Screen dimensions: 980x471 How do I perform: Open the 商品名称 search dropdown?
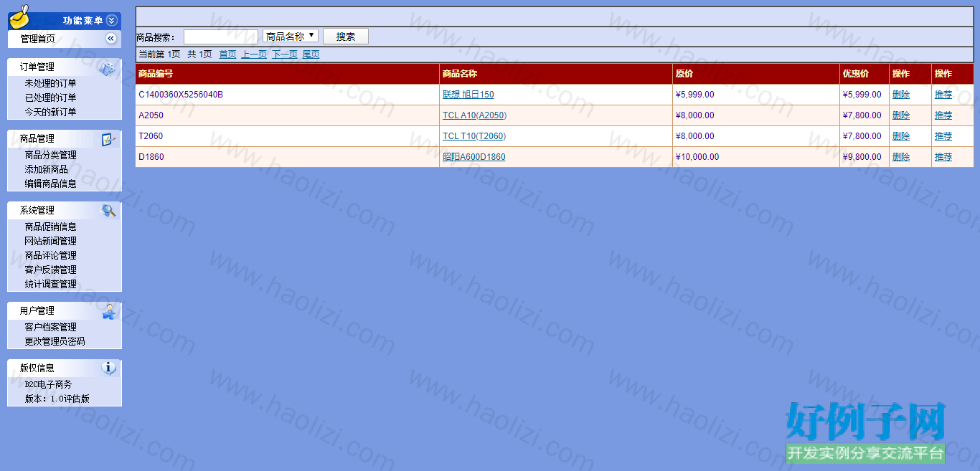(291, 36)
